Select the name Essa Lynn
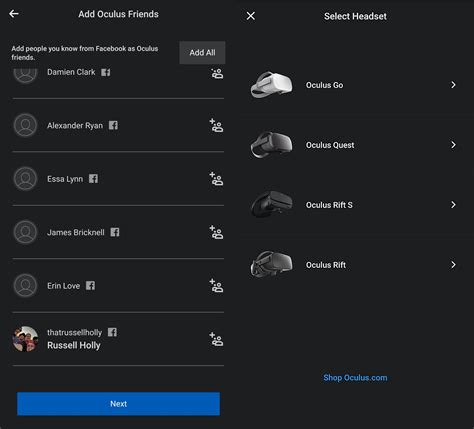 coord(65,179)
